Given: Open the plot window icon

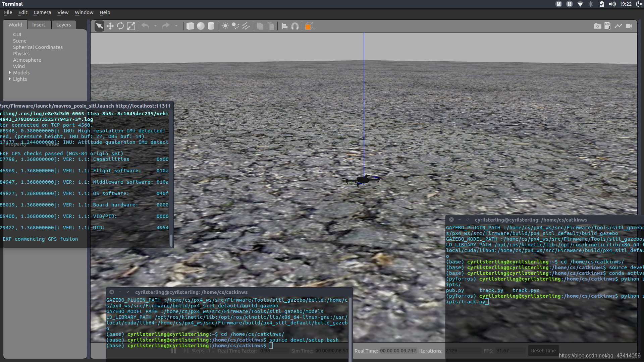Looking at the screenshot, I should [x=618, y=26].
